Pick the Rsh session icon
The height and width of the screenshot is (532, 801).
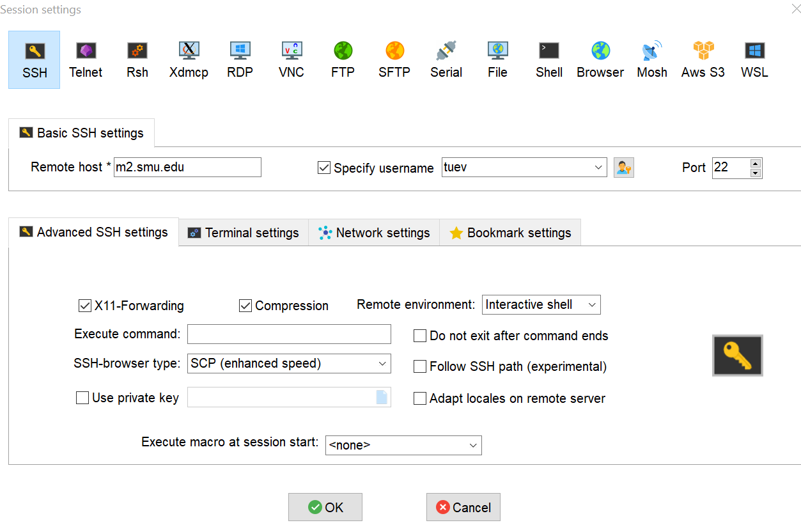tap(137, 60)
